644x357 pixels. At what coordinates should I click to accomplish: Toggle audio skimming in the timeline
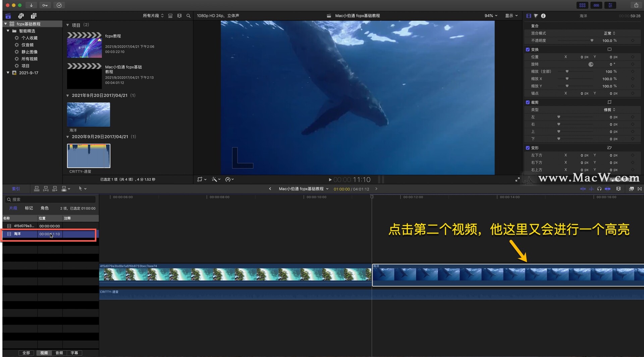point(591,189)
